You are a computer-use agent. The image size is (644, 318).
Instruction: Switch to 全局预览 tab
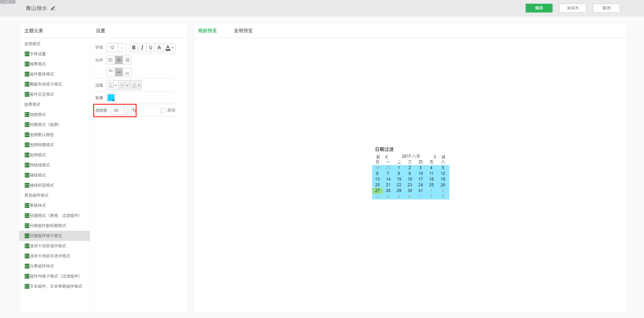(243, 31)
